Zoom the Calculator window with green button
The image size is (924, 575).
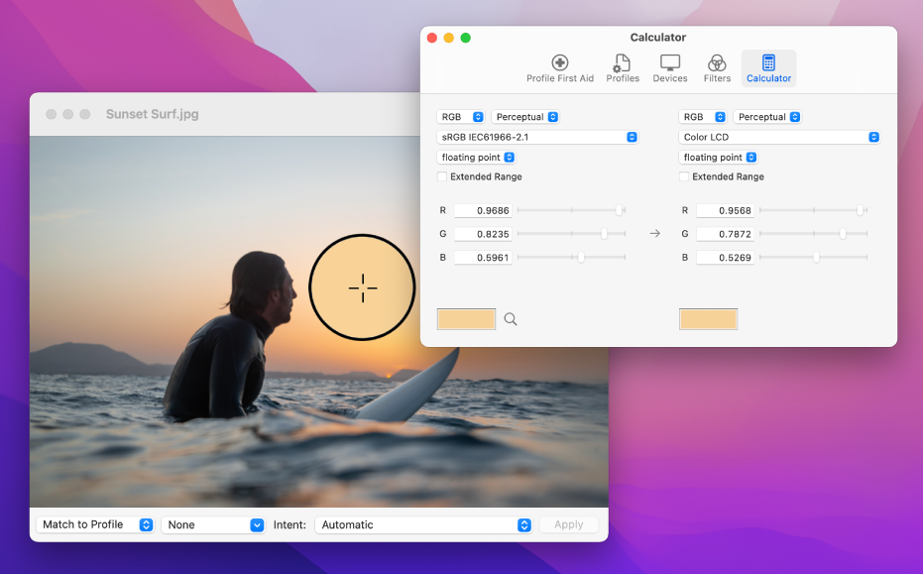466,38
